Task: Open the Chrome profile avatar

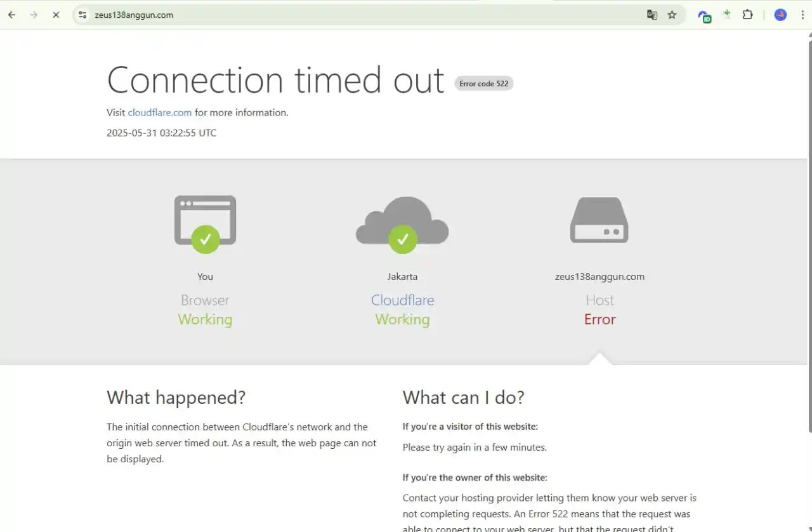Action: [780, 15]
